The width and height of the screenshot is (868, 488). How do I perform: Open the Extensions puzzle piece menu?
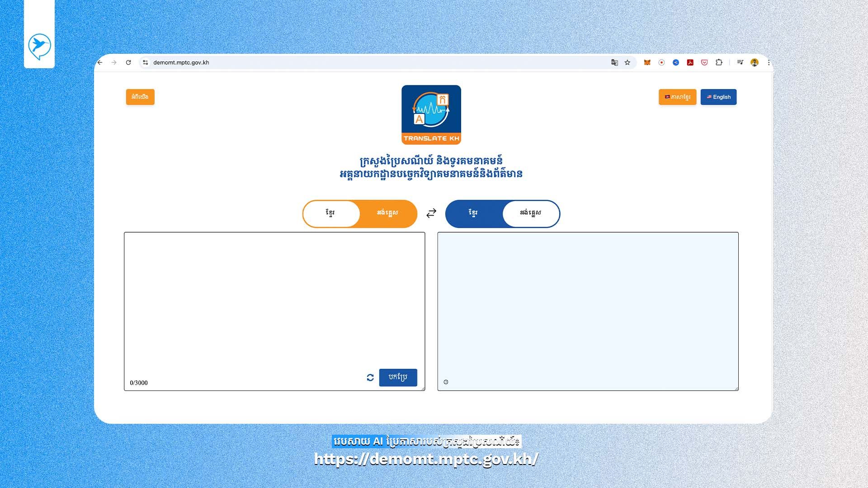(x=719, y=62)
